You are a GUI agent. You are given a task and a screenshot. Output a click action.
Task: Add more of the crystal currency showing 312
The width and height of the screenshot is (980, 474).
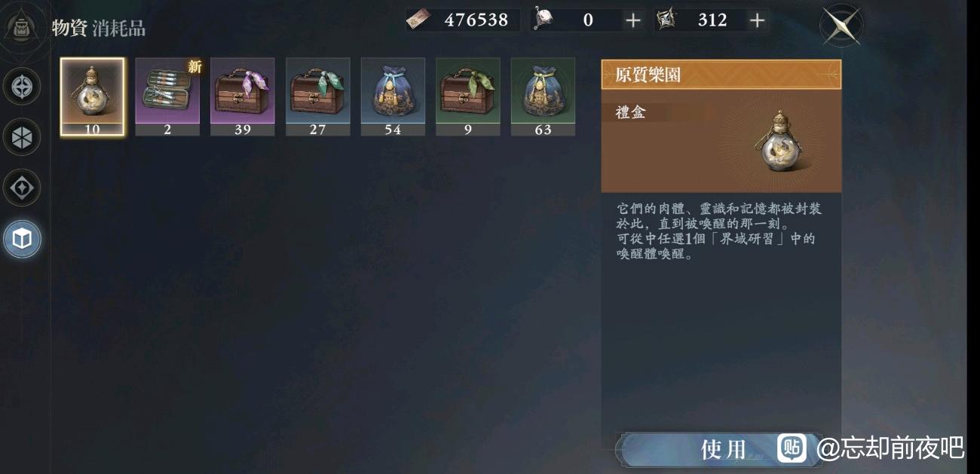click(757, 20)
